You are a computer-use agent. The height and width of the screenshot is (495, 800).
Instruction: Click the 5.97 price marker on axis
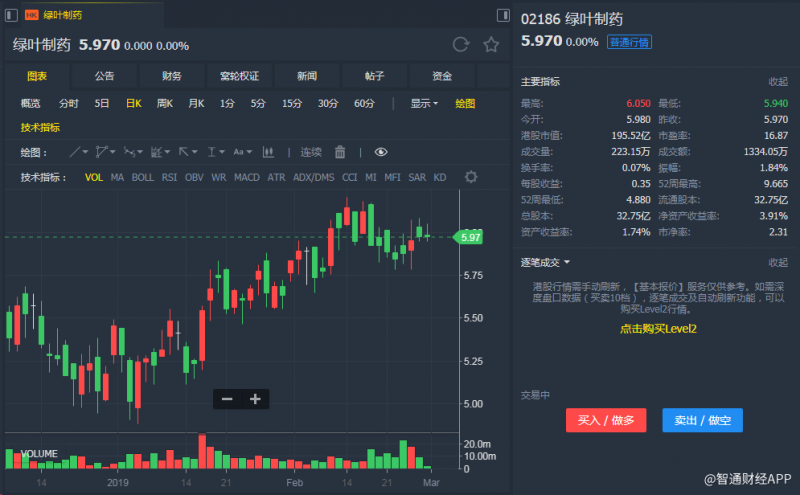[x=468, y=237]
